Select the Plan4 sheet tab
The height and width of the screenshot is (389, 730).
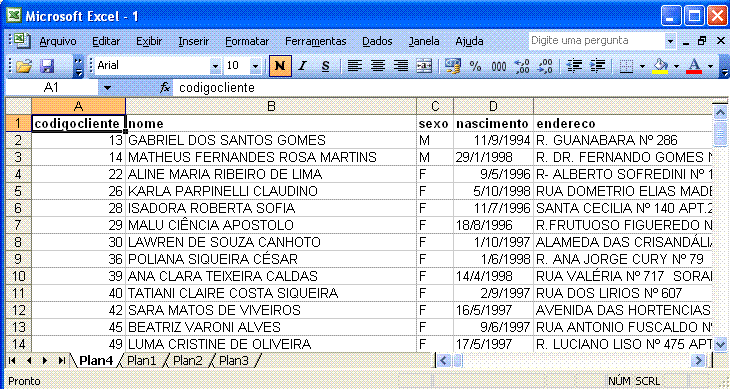tap(96, 360)
